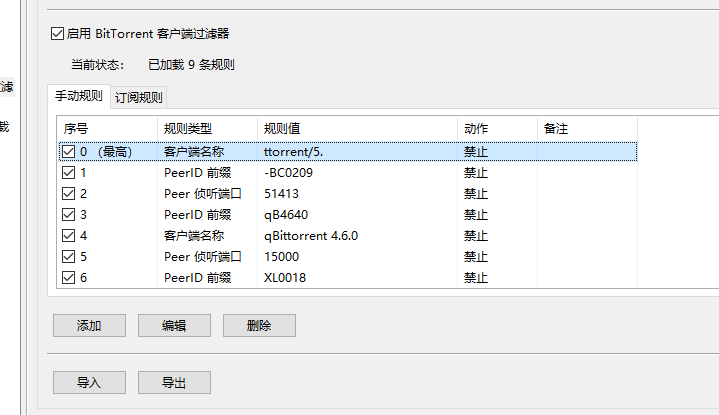Export rules with the 导出 button

point(174,382)
